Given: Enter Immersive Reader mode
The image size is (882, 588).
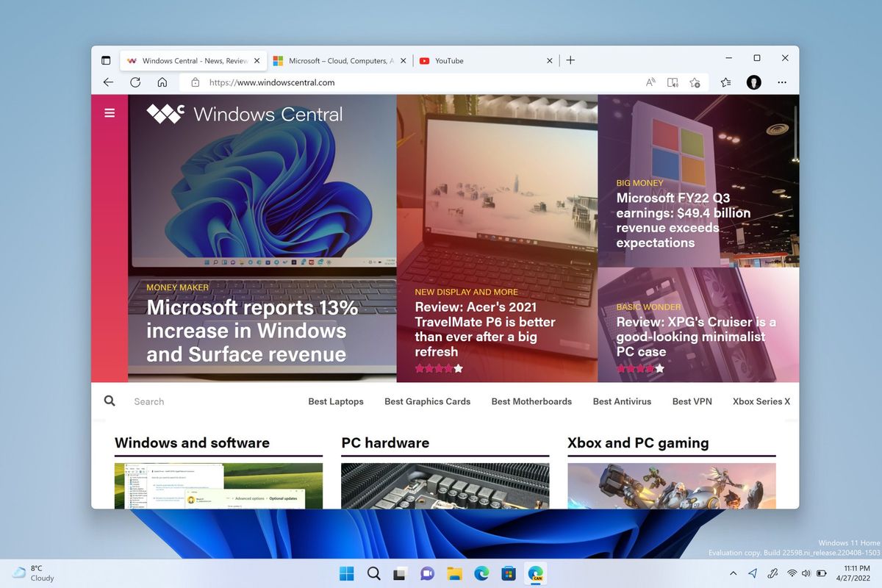Looking at the screenshot, I should pyautogui.click(x=673, y=82).
